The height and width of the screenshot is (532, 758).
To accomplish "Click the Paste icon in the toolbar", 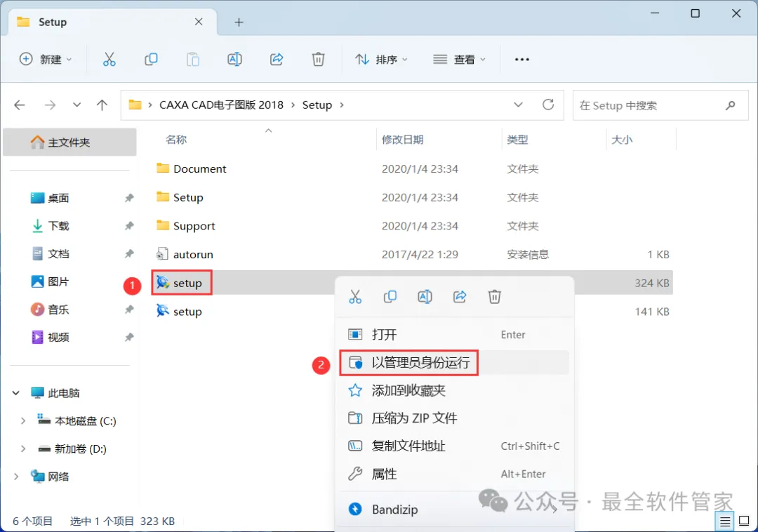I will click(193, 60).
